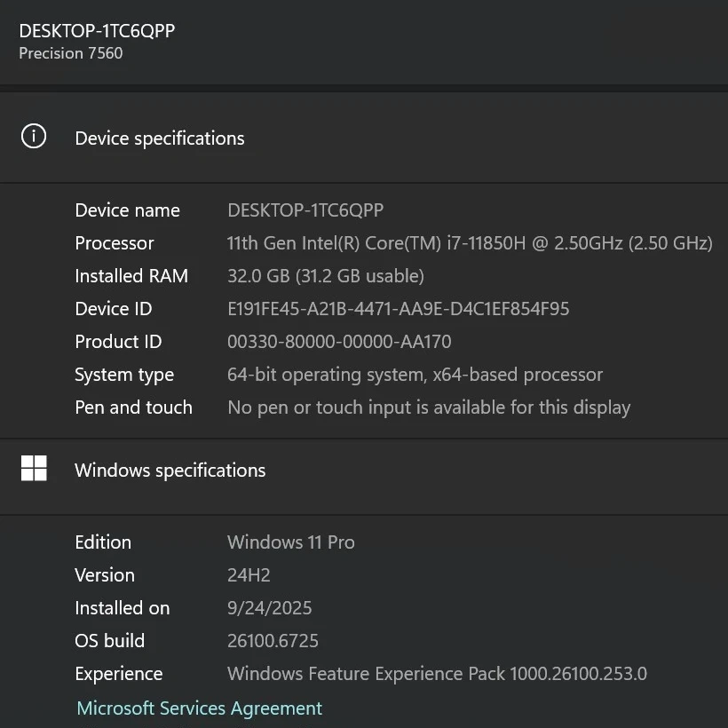Click the DESKTOP-1TC6QPP title at top
This screenshot has width=728, height=728.
point(97,30)
